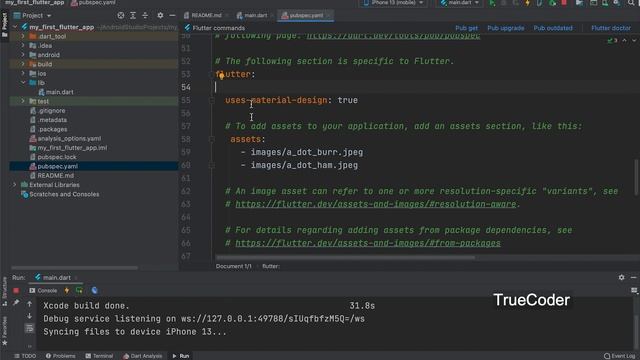Select pubspec.lock in project tree

coord(53,157)
